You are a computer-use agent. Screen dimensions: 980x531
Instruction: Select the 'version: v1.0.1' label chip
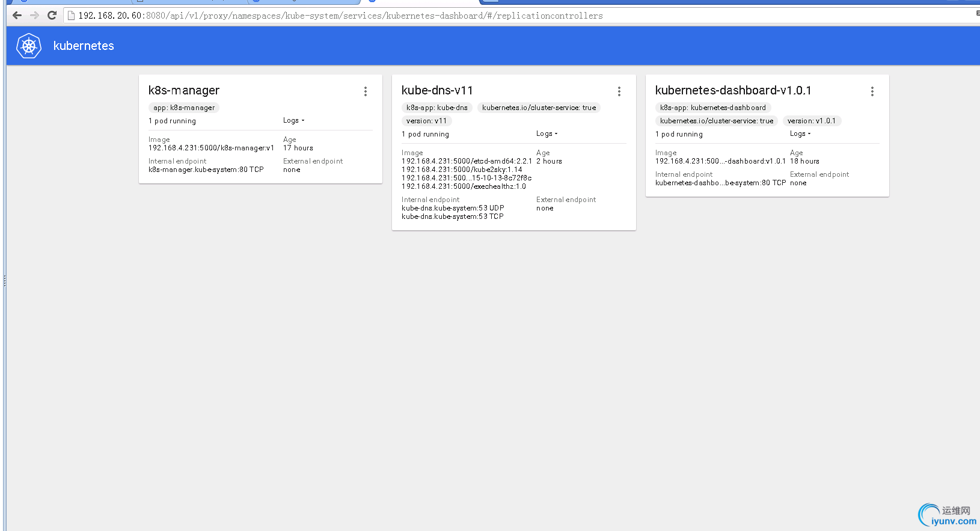click(x=812, y=121)
